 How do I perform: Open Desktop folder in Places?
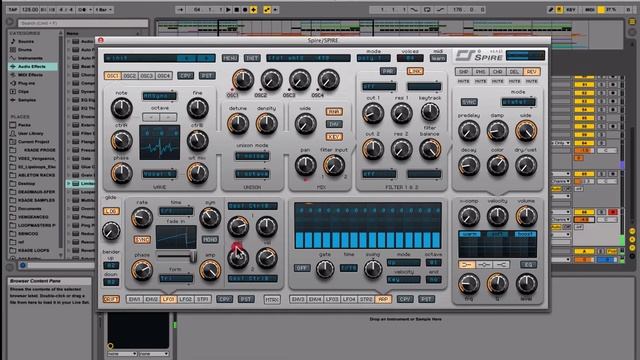27,183
